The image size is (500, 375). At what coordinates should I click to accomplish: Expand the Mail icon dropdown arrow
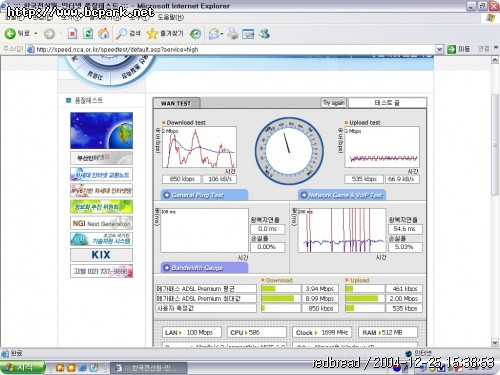pos(222,34)
